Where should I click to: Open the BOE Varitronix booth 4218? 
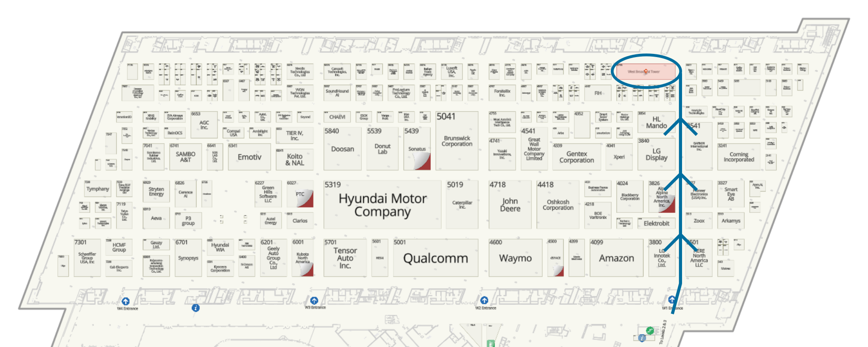[x=598, y=215]
